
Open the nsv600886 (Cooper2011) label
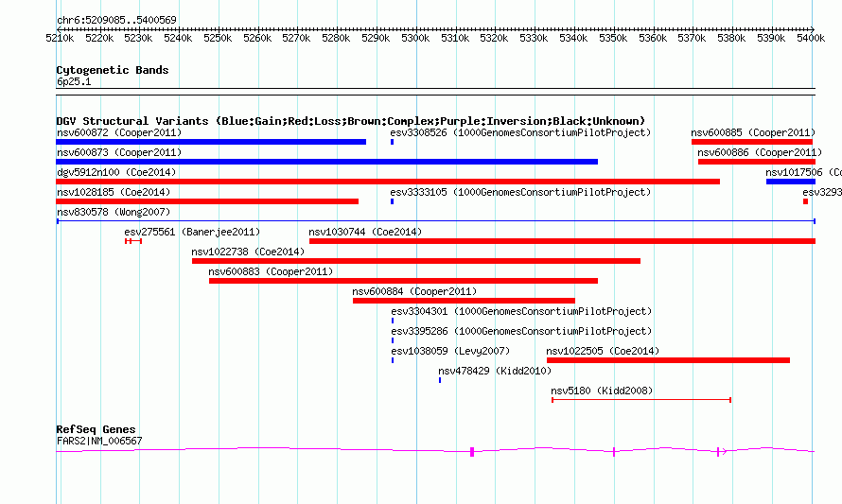(x=760, y=152)
